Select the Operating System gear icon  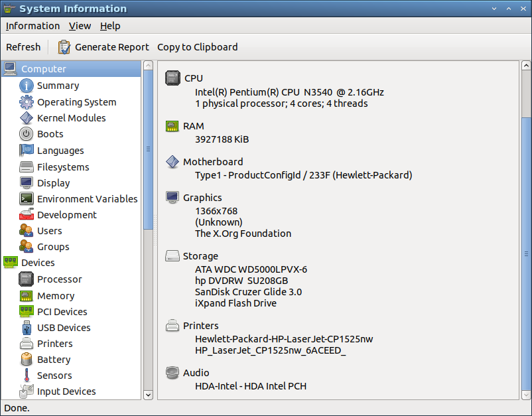click(x=27, y=102)
